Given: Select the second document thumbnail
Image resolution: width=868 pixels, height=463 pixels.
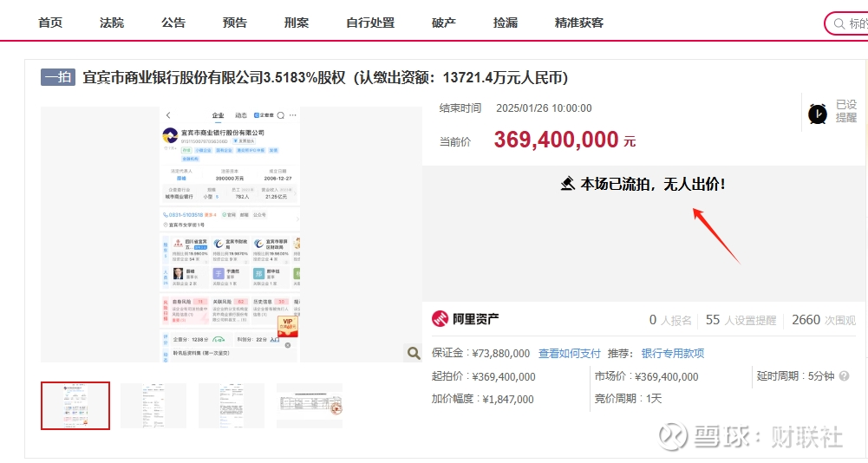Looking at the screenshot, I should 153,406.
